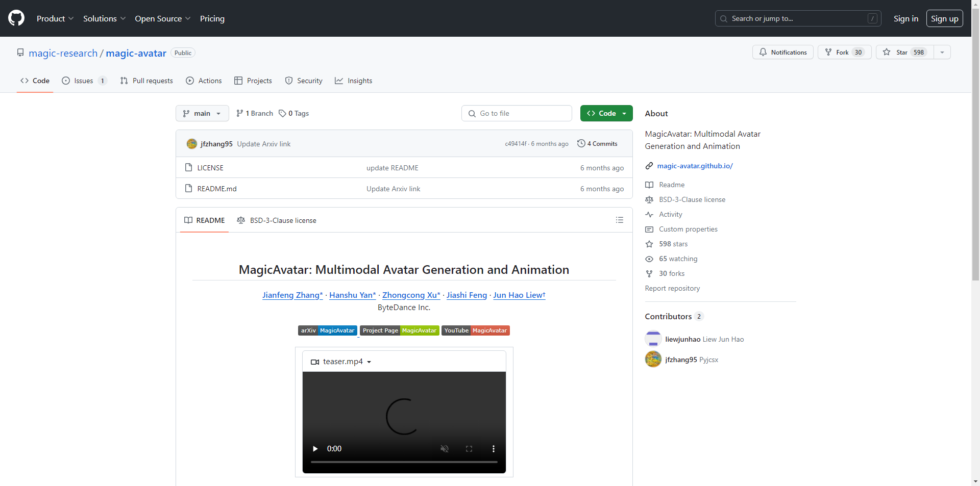Click the Sign in link
The image size is (980, 486).
[x=905, y=18]
